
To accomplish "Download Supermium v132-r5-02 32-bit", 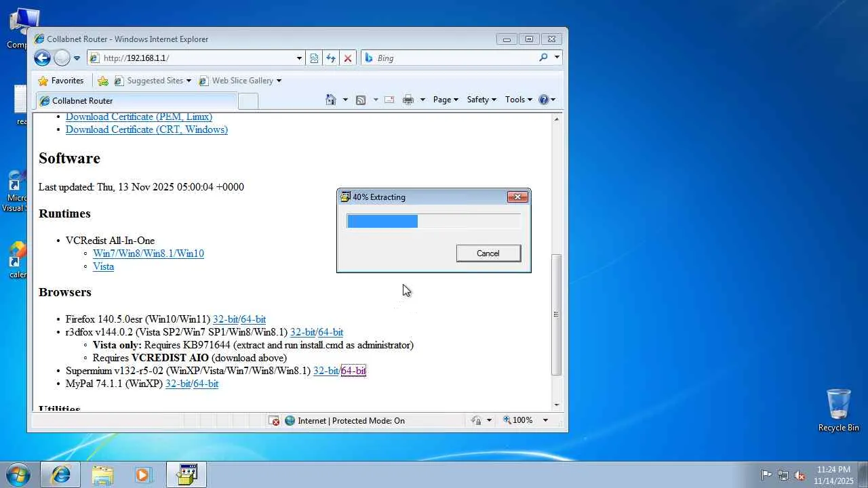I will pos(326,371).
